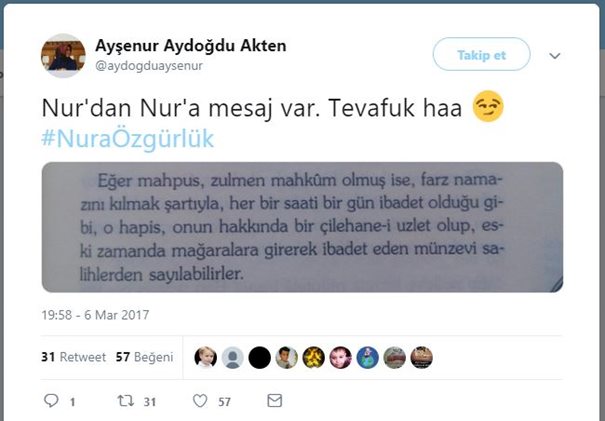Open the #NuraÖzgürlük hashtag link
The image size is (605, 421).
coord(128,139)
